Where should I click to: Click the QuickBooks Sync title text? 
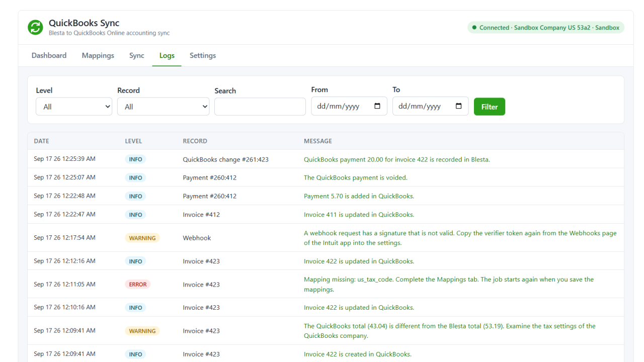click(x=84, y=23)
